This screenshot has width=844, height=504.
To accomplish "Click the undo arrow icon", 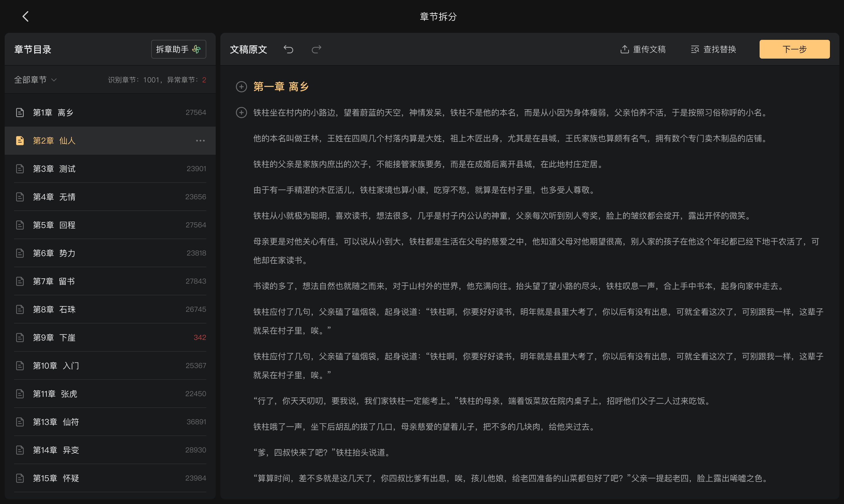I will pyautogui.click(x=288, y=49).
